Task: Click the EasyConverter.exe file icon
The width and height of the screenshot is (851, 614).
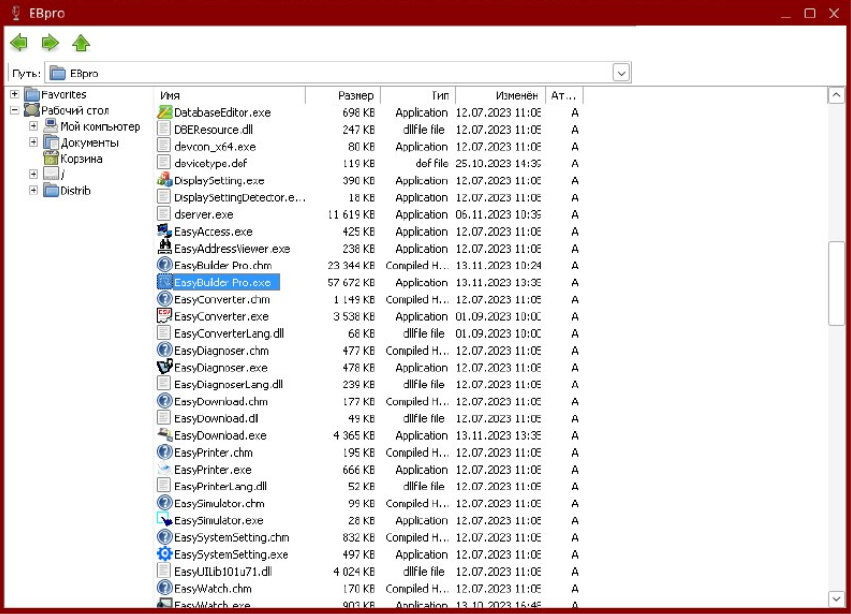Action: coord(164,316)
